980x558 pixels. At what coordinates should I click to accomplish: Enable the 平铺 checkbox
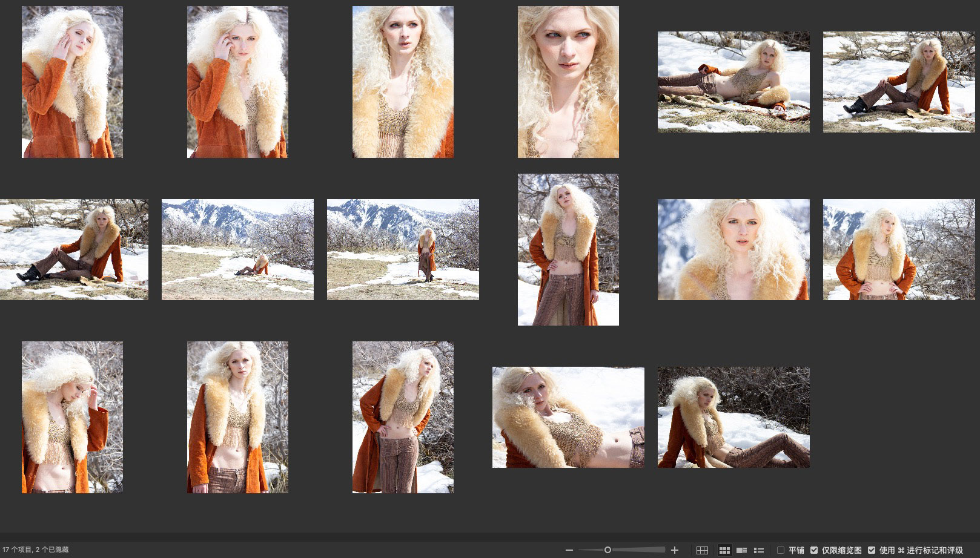[x=781, y=550]
